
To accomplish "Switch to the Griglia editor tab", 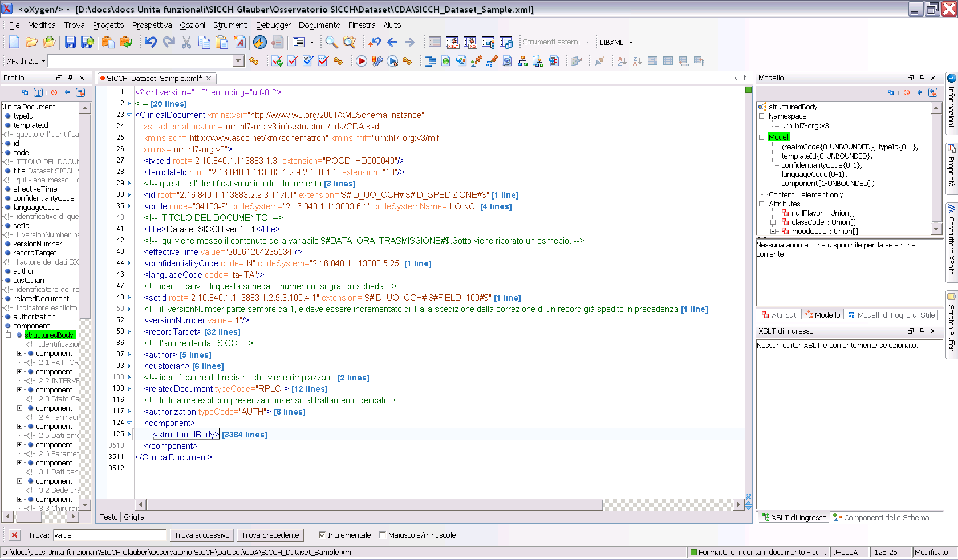I will tap(134, 517).
